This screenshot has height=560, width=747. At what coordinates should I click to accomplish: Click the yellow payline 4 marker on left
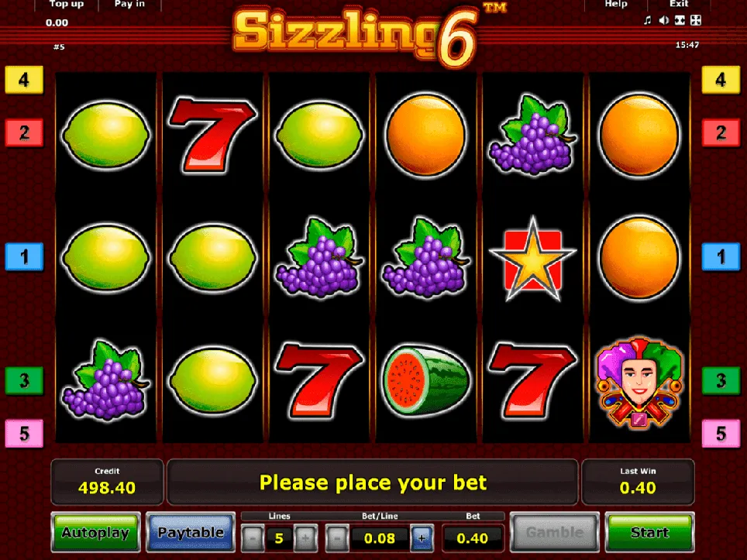24,80
